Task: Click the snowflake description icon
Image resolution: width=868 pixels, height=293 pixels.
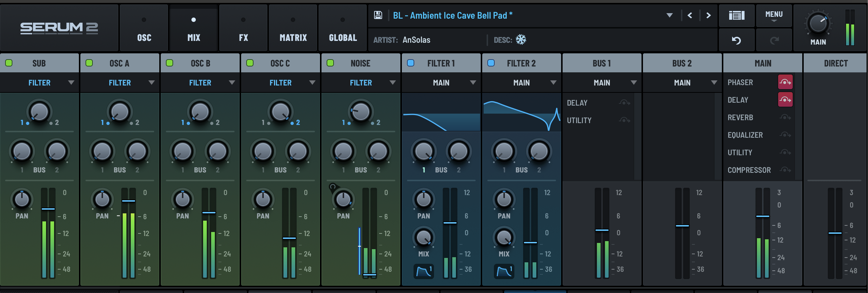Action: [x=521, y=39]
